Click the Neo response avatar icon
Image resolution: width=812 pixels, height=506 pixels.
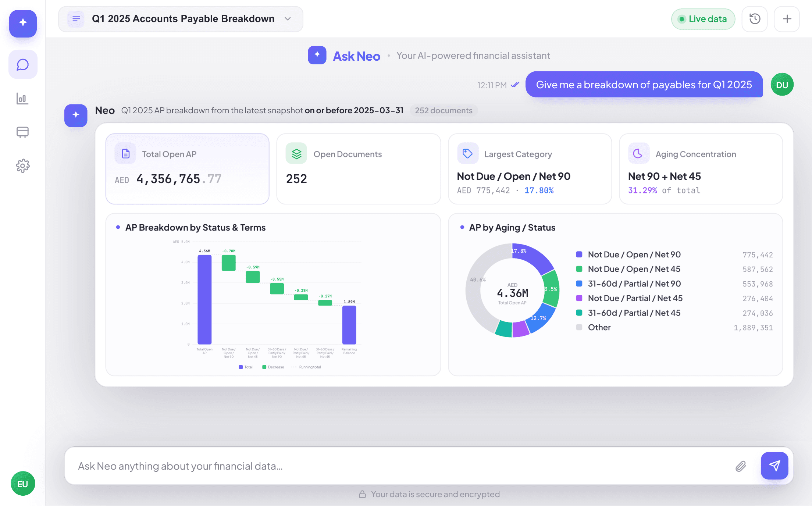coord(76,115)
